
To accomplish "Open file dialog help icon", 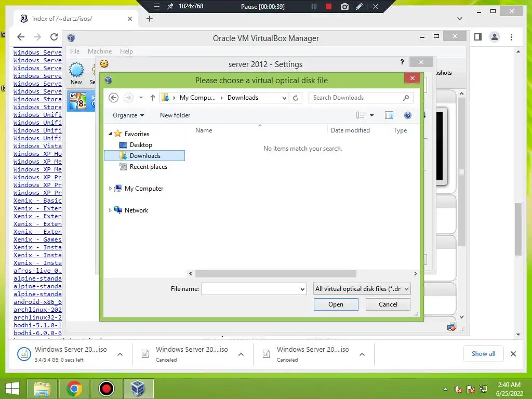I will [408, 115].
